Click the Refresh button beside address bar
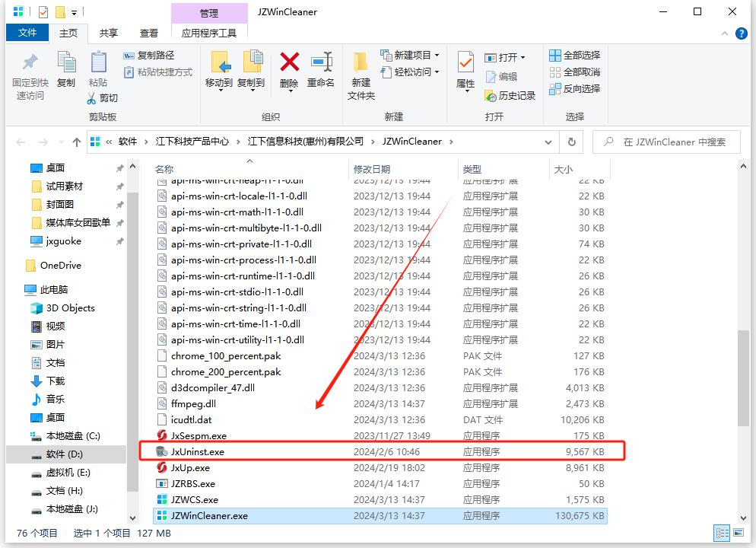The width and height of the screenshot is (756, 548). click(571, 142)
